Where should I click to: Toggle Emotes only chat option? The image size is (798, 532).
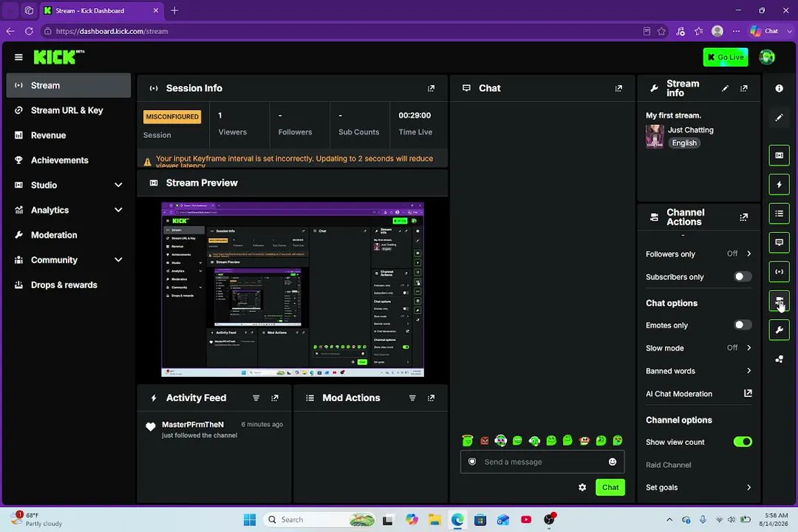[742, 325]
